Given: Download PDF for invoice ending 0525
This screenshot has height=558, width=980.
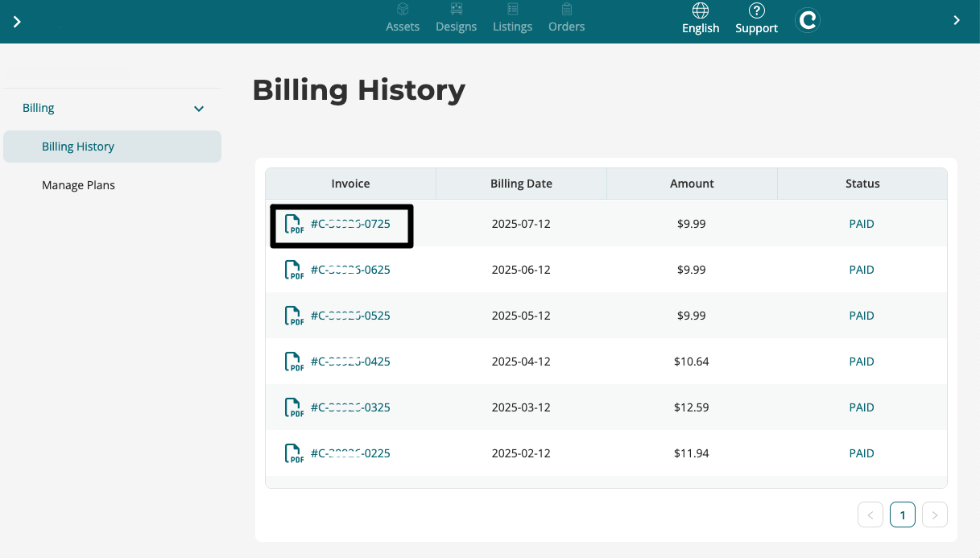Looking at the screenshot, I should point(295,316).
